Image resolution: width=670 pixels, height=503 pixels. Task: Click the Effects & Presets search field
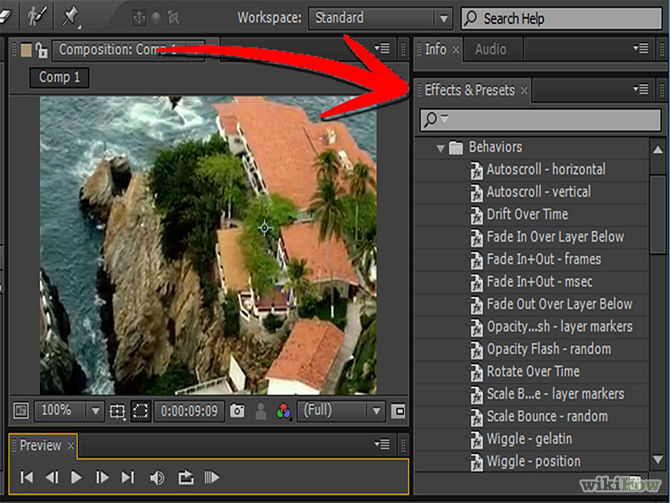[x=541, y=119]
